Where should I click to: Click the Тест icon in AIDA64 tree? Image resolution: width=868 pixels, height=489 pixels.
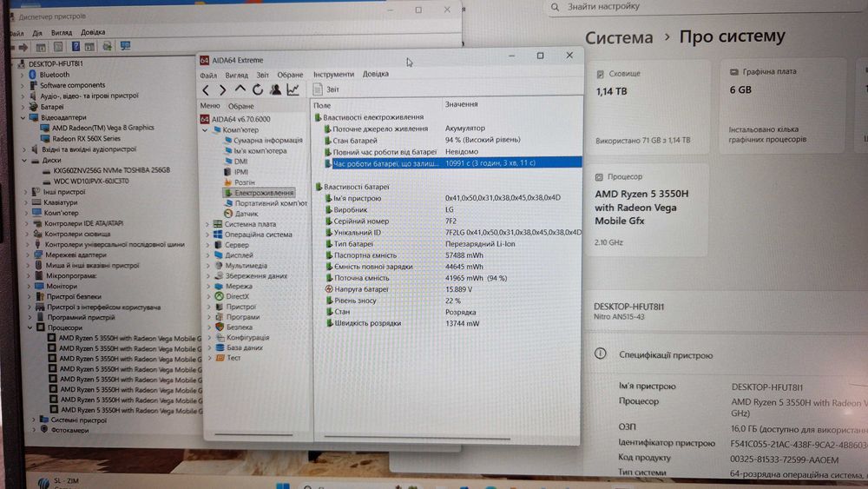tap(220, 358)
